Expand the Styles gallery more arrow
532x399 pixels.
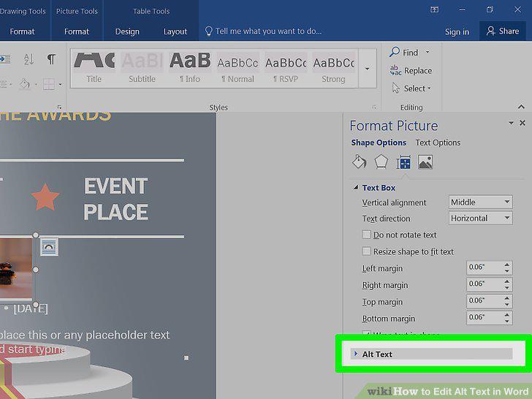coord(367,69)
